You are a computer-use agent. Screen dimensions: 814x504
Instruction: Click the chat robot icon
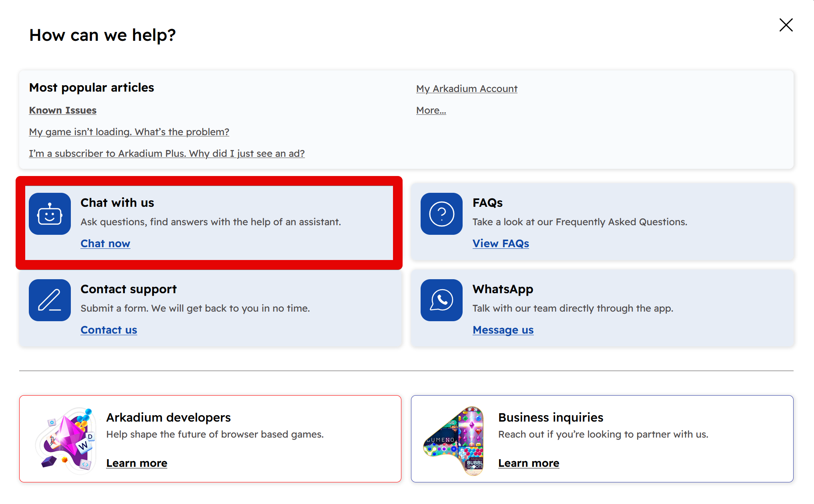tap(50, 214)
